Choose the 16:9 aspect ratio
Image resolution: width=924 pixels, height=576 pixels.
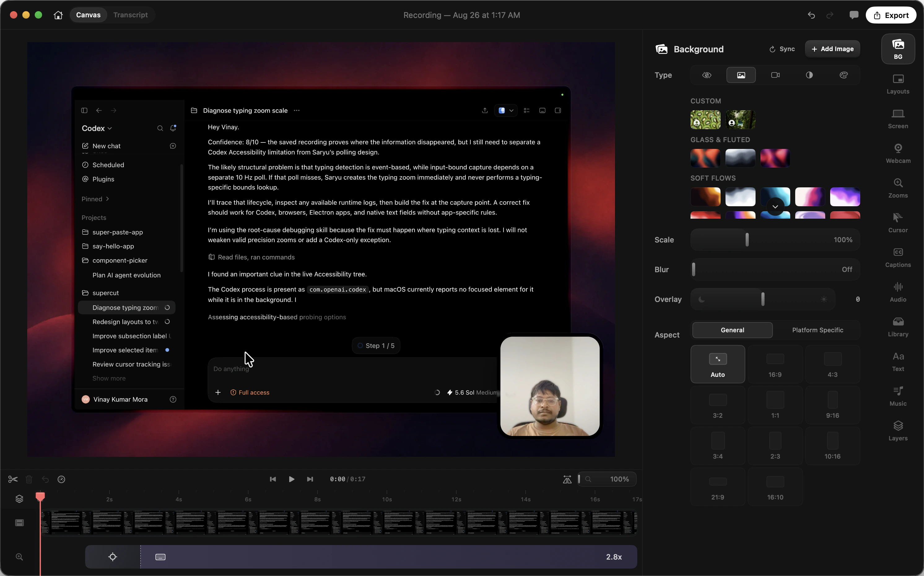coord(775,364)
